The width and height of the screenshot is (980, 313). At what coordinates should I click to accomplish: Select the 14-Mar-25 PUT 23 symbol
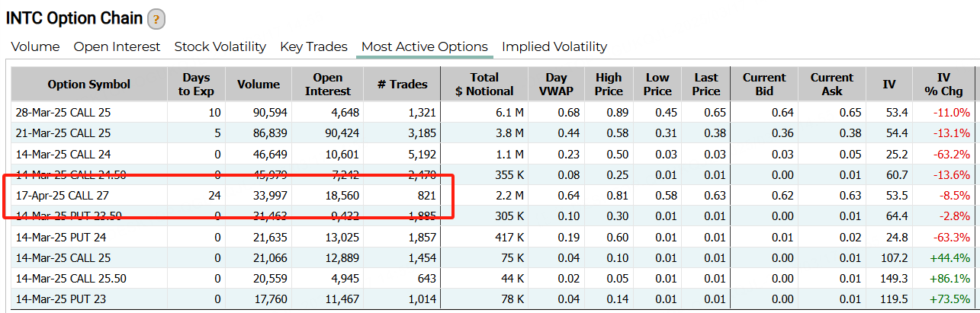coord(61,299)
